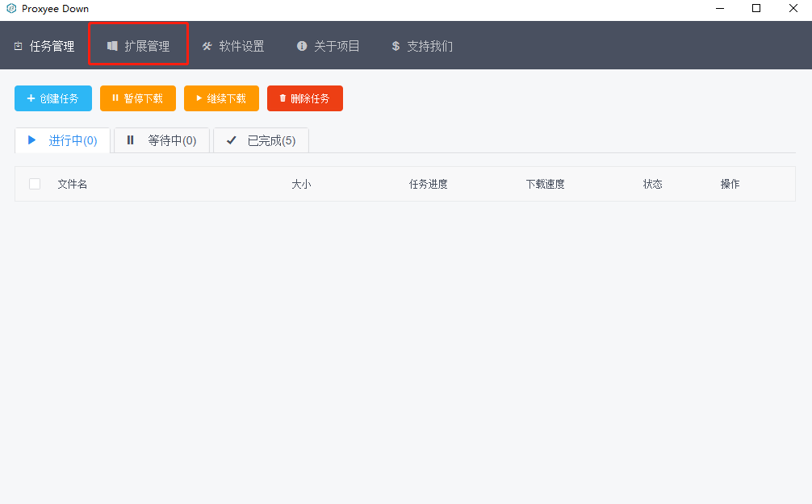The width and height of the screenshot is (812, 504).
Task: Click the 文件名 column header
Action: tap(72, 184)
